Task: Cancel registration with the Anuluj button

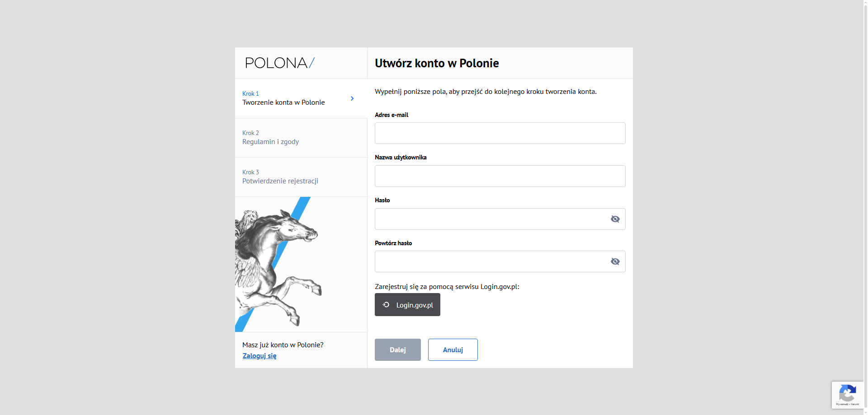Action: (453, 350)
